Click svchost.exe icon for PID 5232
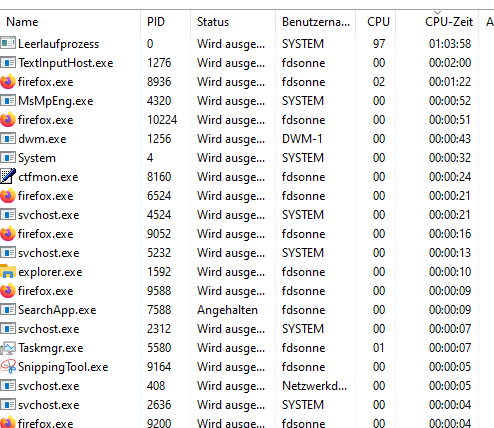 [8, 253]
